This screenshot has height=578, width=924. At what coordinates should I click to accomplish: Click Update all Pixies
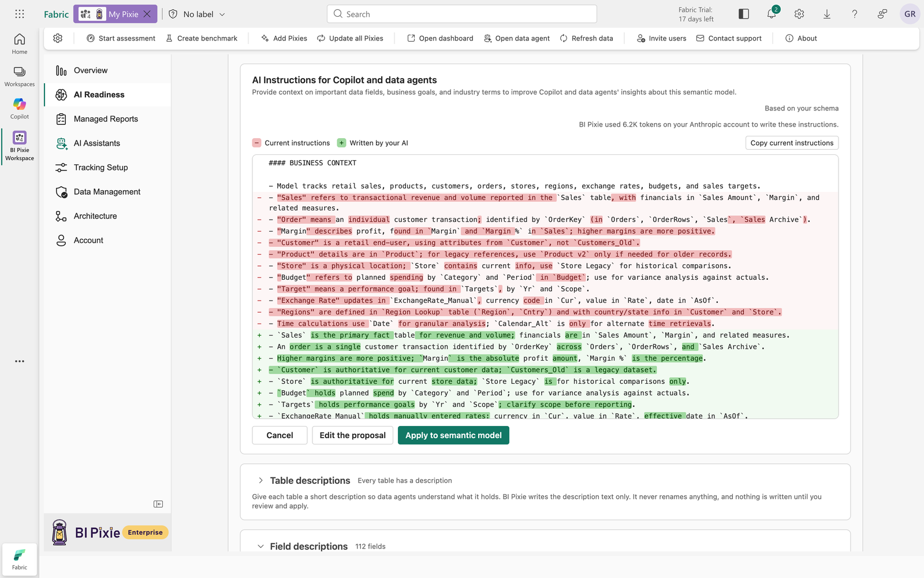click(350, 38)
